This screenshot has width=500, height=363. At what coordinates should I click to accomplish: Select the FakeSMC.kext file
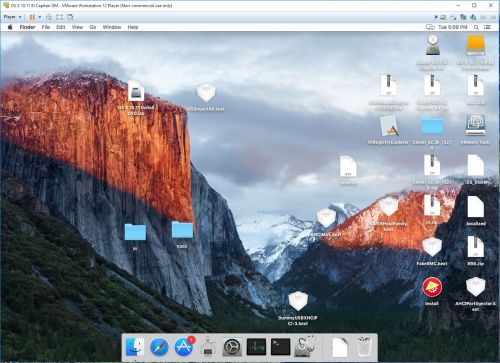pyautogui.click(x=432, y=247)
